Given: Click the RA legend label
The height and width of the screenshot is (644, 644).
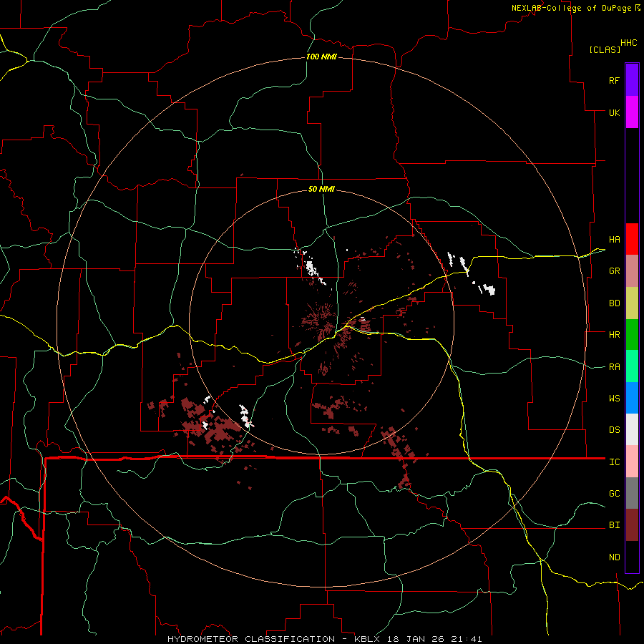Looking at the screenshot, I should click(x=614, y=367).
